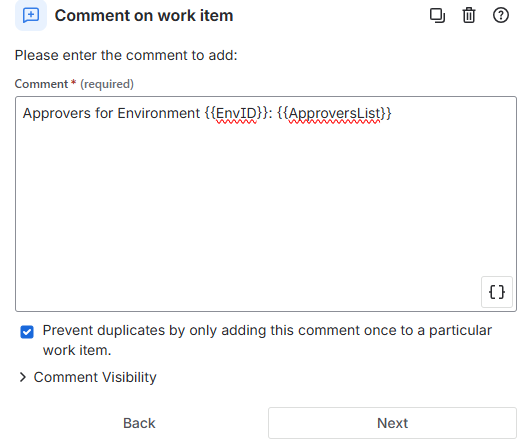This screenshot has width=528, height=444.
Task: Click the Please enter the comment instruction
Action: click(126, 55)
